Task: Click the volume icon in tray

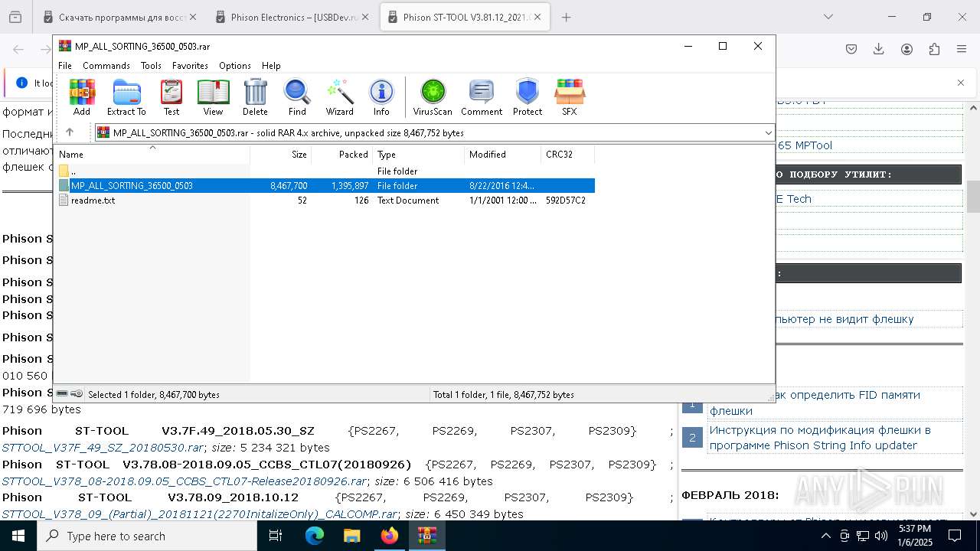Action: click(881, 536)
